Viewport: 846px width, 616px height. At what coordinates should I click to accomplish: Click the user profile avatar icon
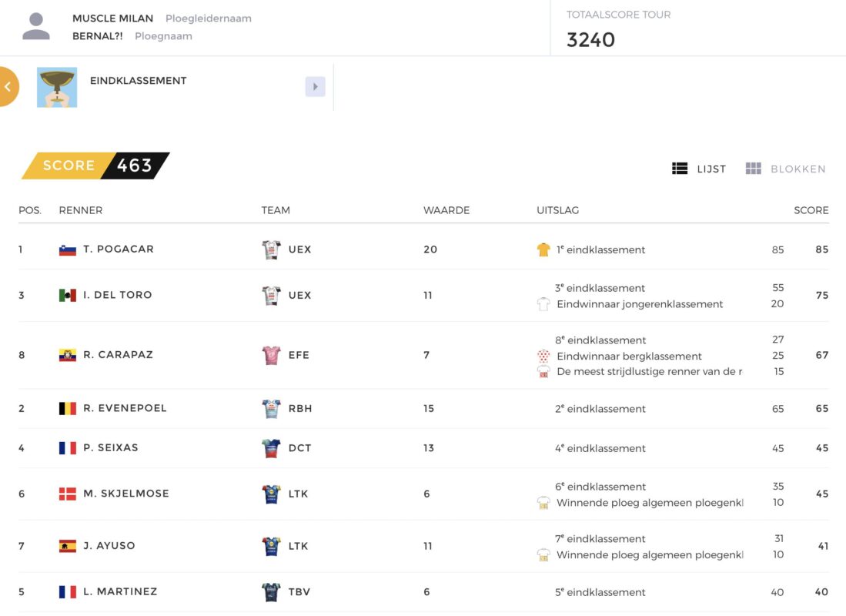pyautogui.click(x=36, y=26)
